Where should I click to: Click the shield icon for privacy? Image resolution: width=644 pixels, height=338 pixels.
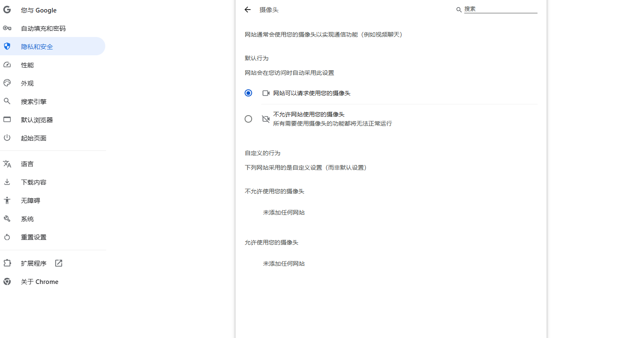point(7,46)
